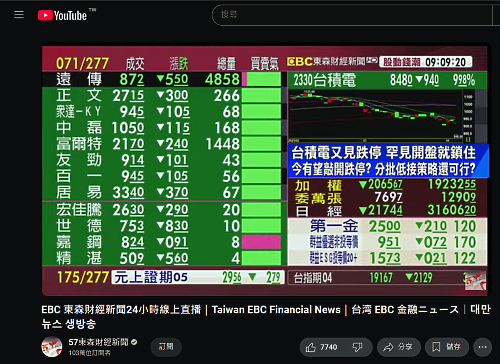Subscribe using the 訂閱 button

pos(166,347)
